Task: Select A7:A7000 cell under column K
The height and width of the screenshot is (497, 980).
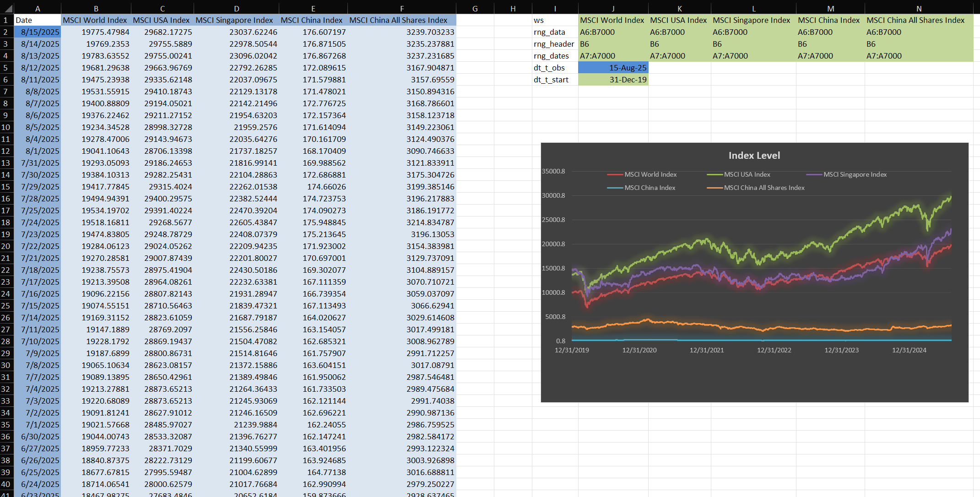Action: tap(680, 56)
